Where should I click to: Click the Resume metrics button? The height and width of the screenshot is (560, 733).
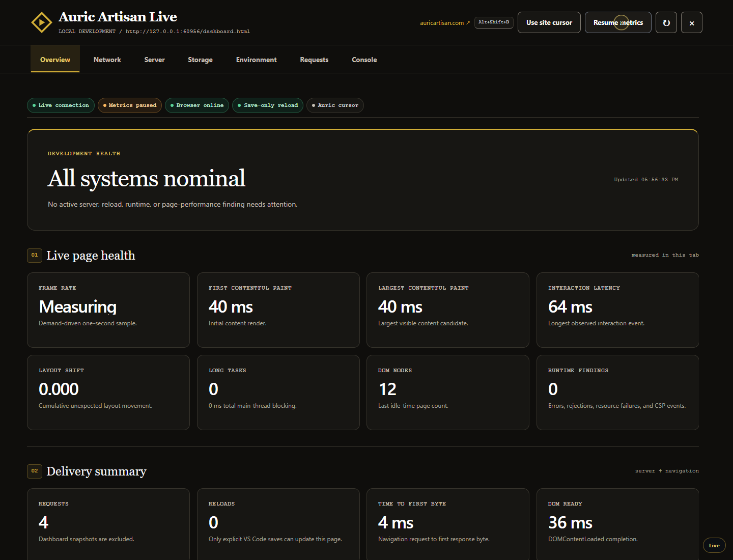tap(618, 22)
